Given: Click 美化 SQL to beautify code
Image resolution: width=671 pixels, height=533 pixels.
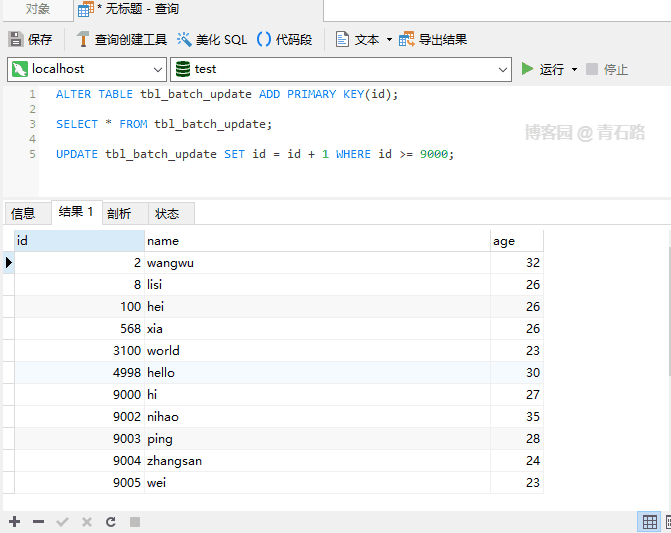Looking at the screenshot, I should (212, 40).
